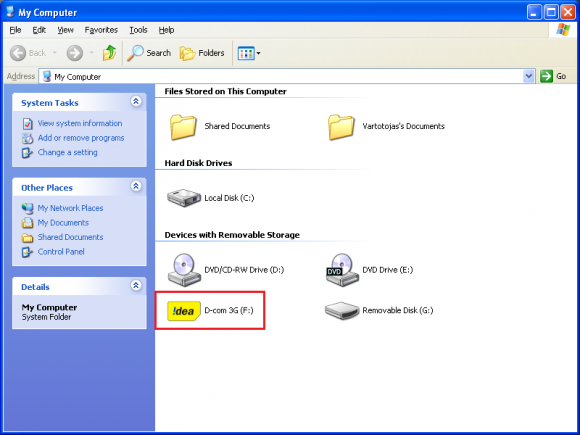Collapse the System Tasks panel
580x435 pixels.
(136, 101)
